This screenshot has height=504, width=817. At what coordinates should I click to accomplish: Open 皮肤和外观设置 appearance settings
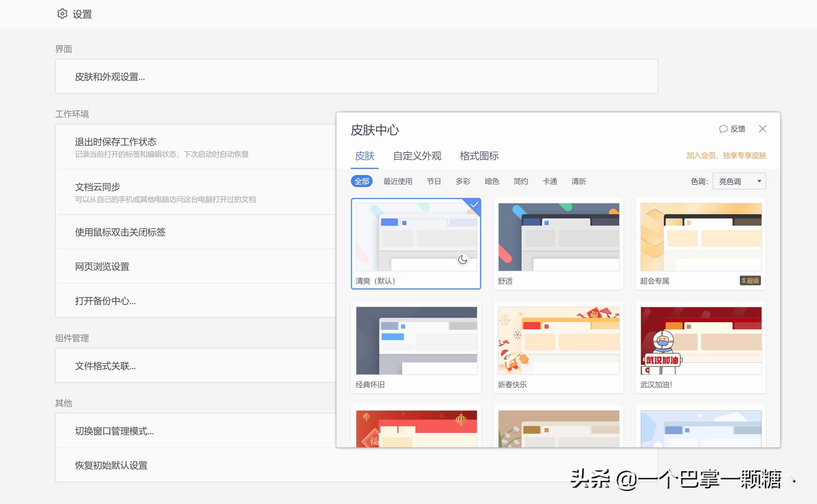pyautogui.click(x=110, y=77)
